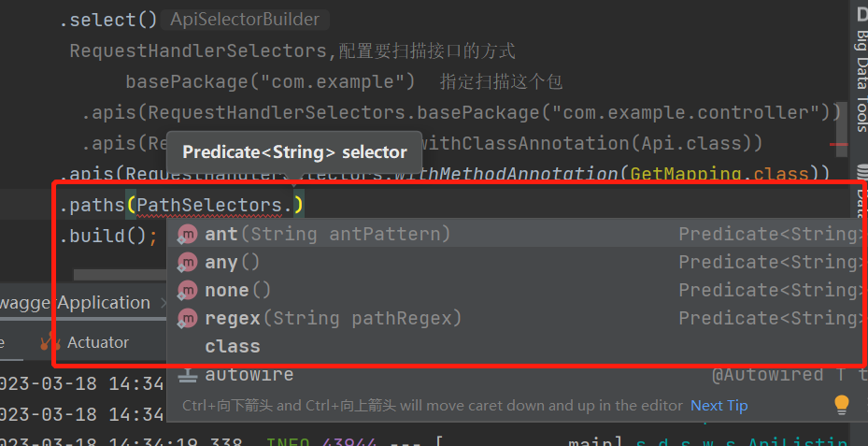Select the ant(String antPattern) completion
Viewport: 868px width, 446px height.
coord(516,234)
